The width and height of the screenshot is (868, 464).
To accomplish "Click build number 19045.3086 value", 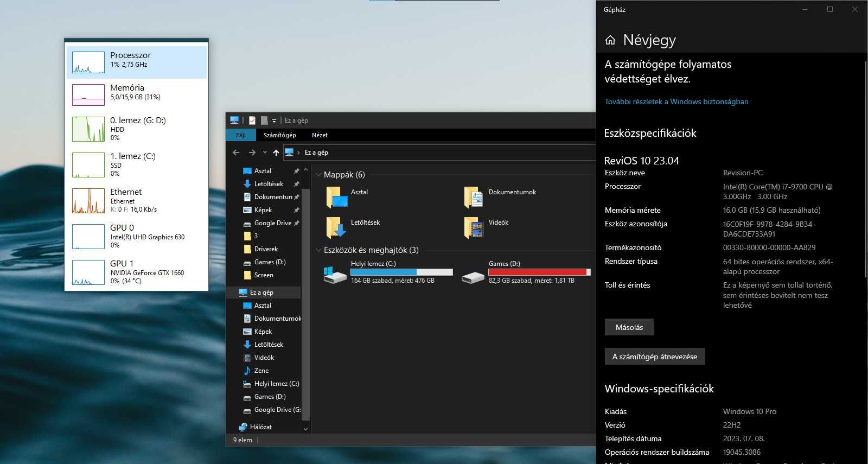I will tap(742, 452).
